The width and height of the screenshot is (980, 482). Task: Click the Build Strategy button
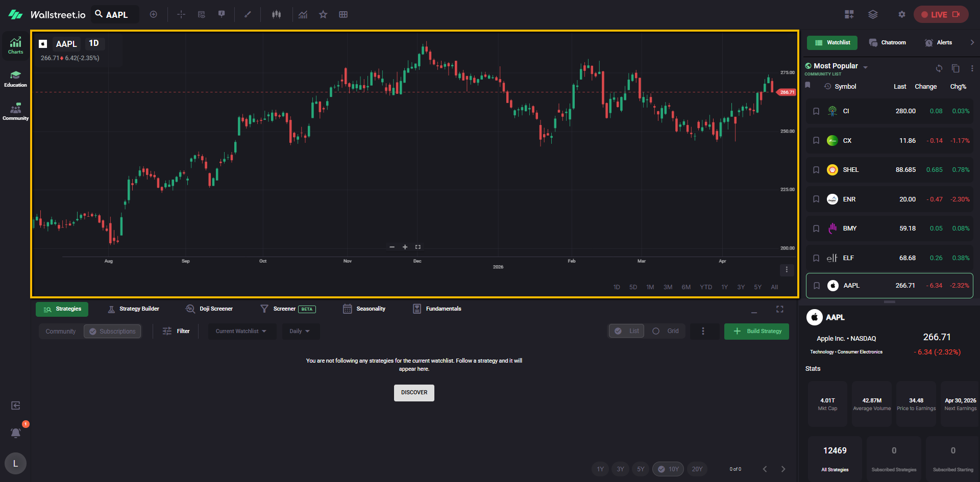click(x=756, y=332)
